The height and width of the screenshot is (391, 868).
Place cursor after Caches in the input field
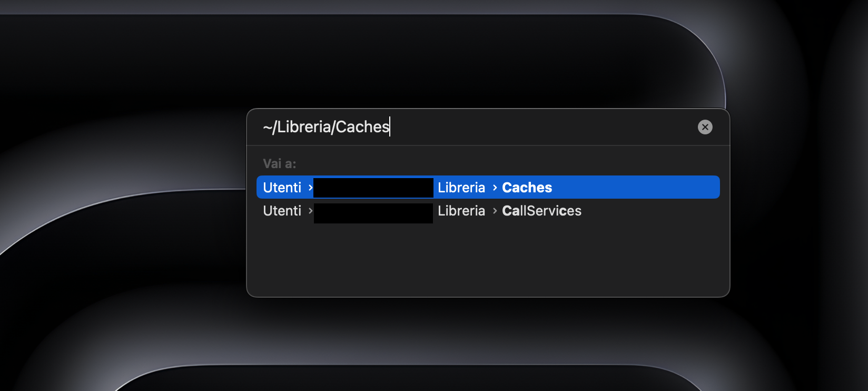pyautogui.click(x=390, y=126)
